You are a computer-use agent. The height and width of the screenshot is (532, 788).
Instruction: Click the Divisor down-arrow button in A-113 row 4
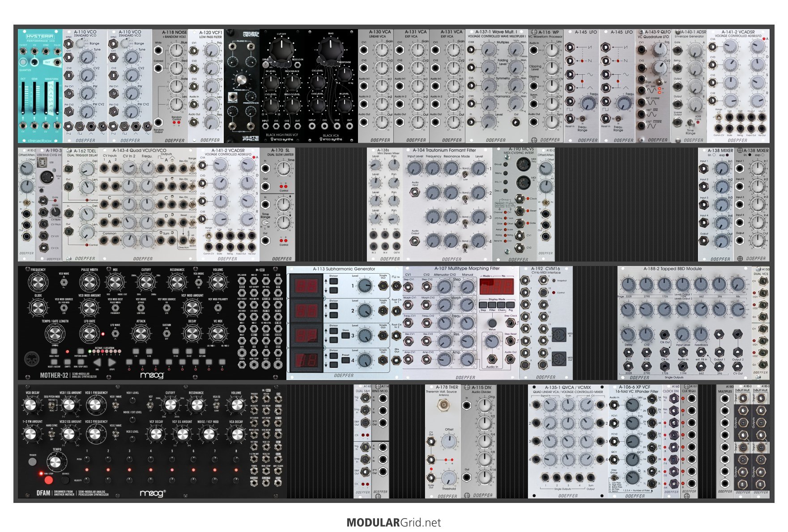[333, 365]
